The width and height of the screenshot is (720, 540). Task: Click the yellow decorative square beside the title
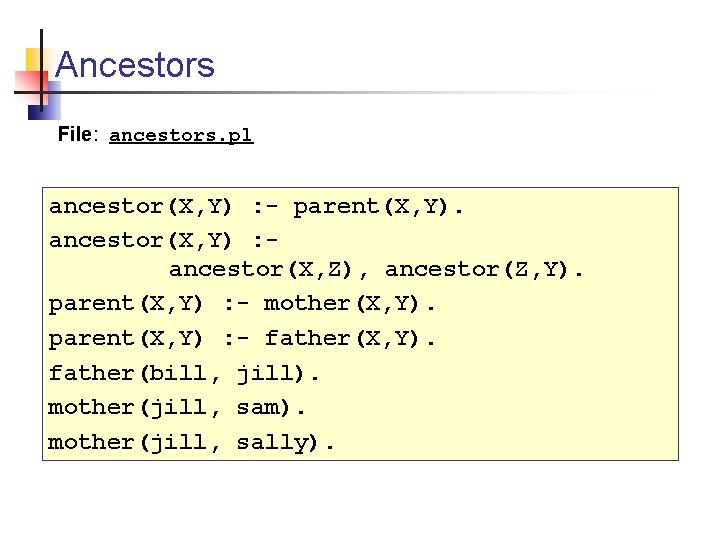pyautogui.click(x=34, y=60)
